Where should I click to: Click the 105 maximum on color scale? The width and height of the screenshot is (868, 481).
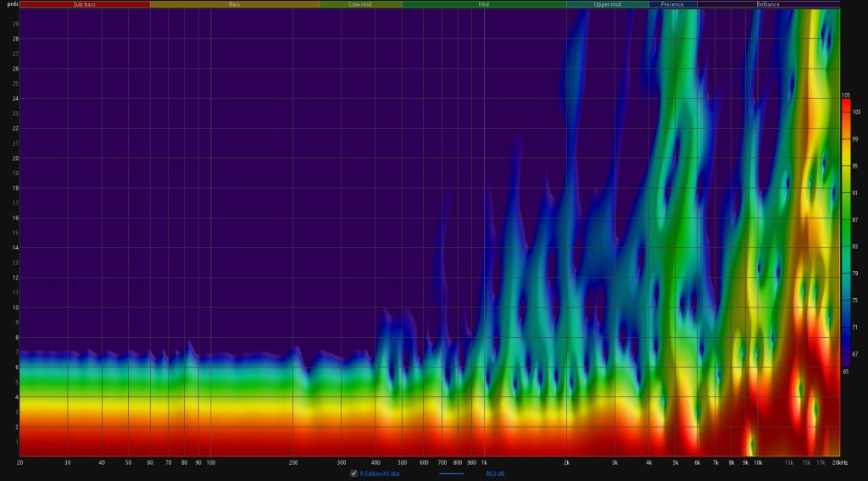[x=846, y=96]
